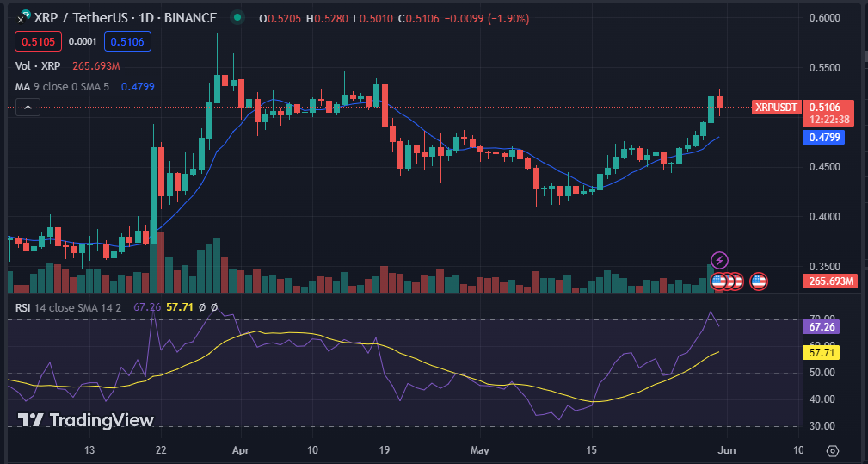Click the purple lightning bolt event icon
This screenshot has width=868, height=464.
pos(719,260)
